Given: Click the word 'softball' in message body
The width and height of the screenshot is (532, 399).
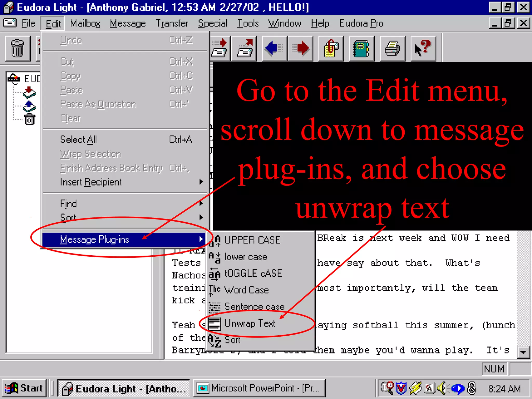Looking at the screenshot, I should tap(375, 325).
